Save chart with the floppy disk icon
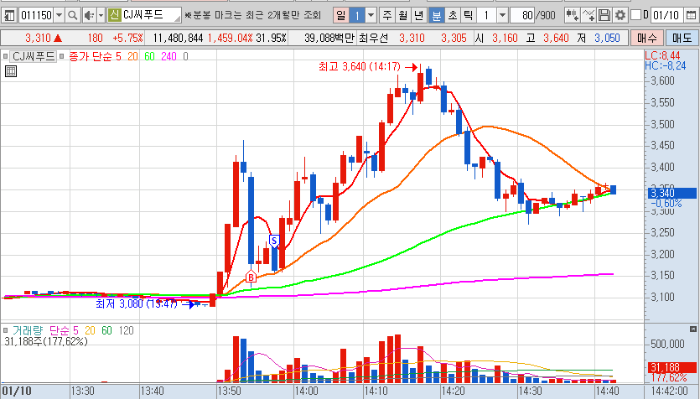 604,16
